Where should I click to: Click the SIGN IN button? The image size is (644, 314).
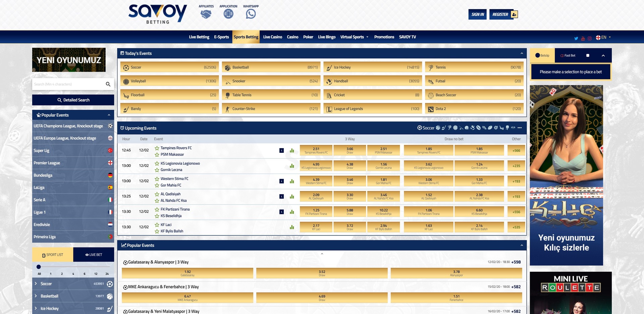(477, 14)
